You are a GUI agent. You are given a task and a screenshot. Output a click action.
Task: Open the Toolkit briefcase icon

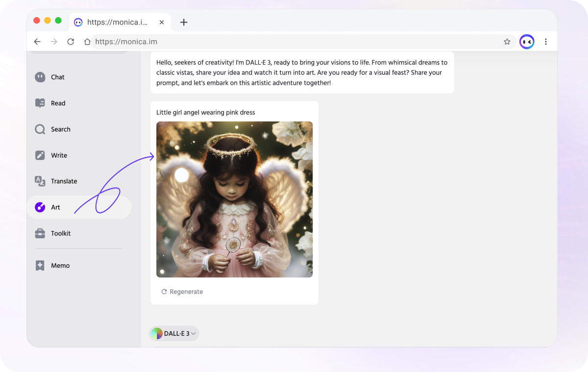tap(40, 233)
